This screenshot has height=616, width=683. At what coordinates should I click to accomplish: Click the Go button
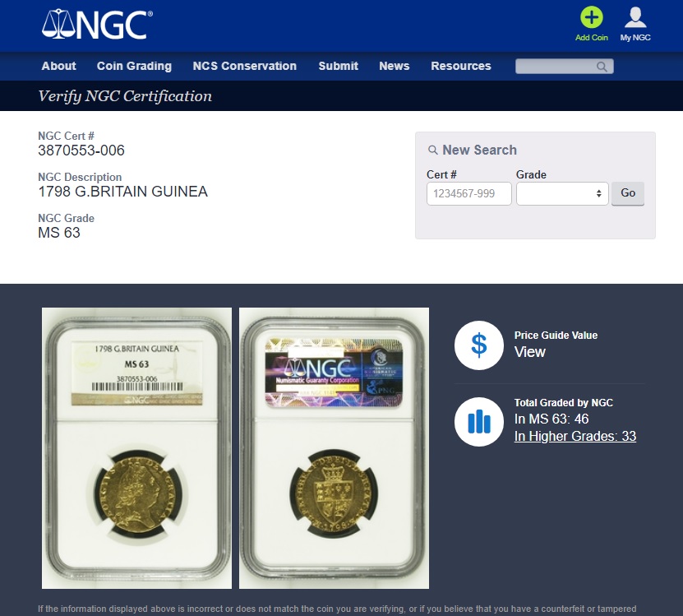(628, 193)
